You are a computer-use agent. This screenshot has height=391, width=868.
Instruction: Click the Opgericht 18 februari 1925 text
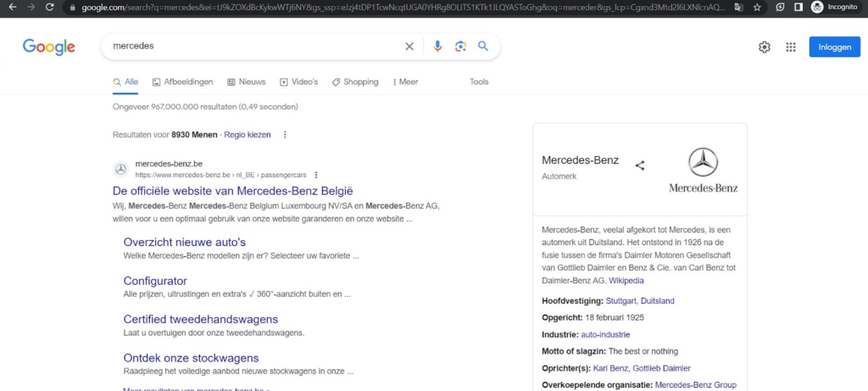click(593, 318)
